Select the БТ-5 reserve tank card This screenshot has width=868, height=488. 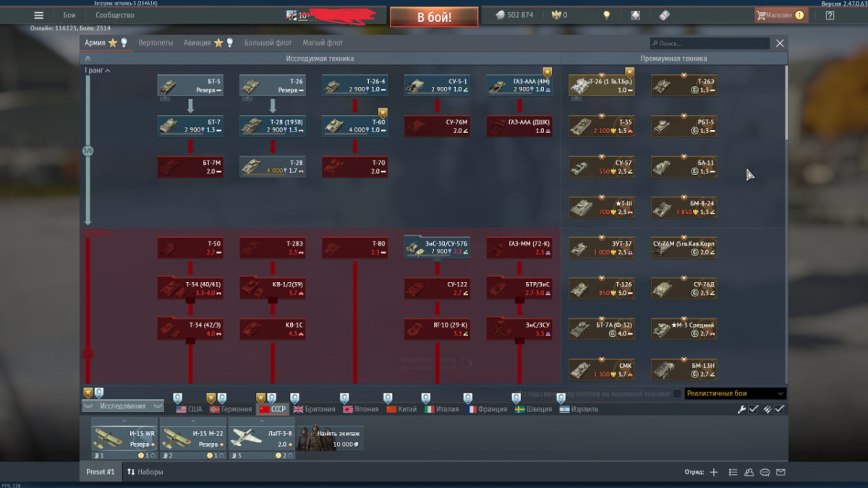190,86
